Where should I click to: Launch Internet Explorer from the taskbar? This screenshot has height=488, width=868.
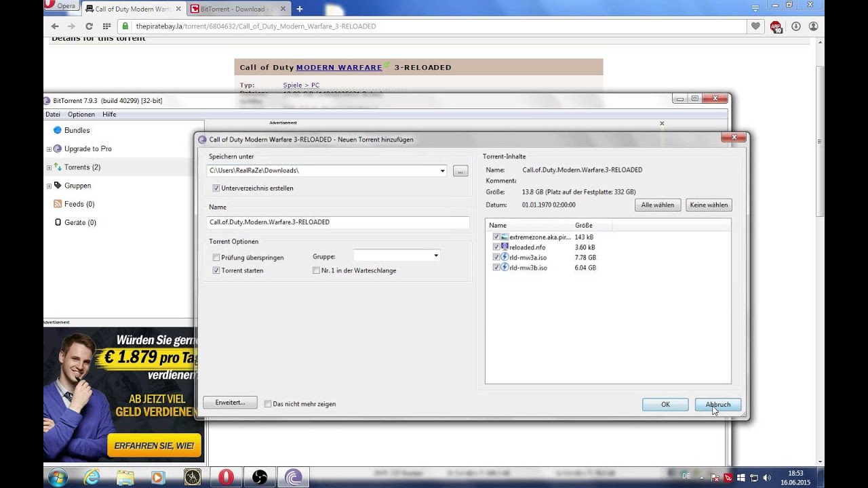[91, 477]
